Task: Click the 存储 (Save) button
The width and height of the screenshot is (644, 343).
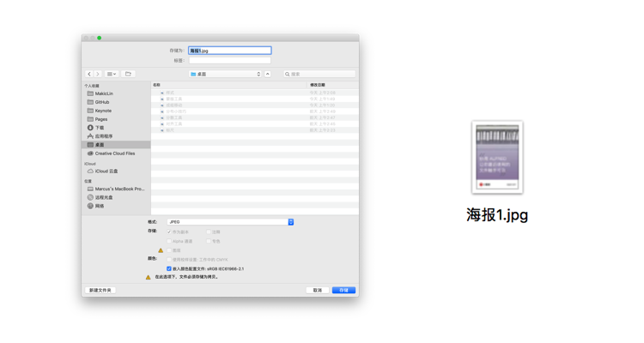Action: [343, 291]
